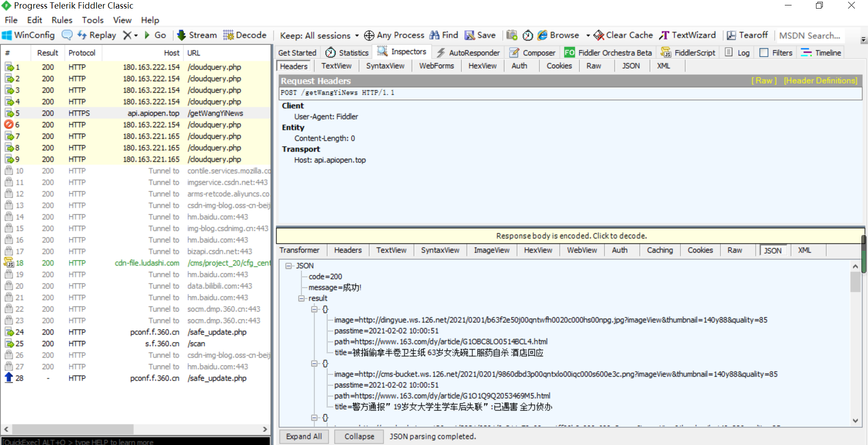Click the Collapse button
This screenshot has width=868, height=445.
pyautogui.click(x=359, y=436)
